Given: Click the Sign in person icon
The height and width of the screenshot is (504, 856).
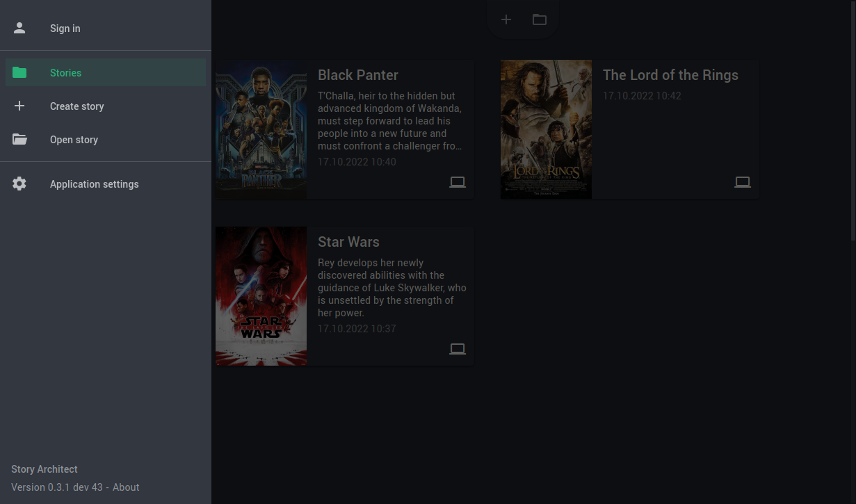Looking at the screenshot, I should coord(19,29).
